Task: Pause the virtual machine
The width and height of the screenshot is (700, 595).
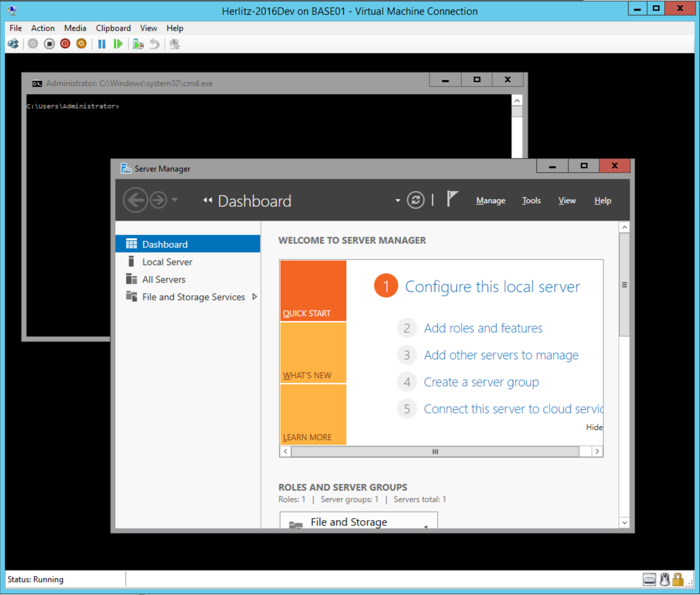Action: pyautogui.click(x=102, y=44)
